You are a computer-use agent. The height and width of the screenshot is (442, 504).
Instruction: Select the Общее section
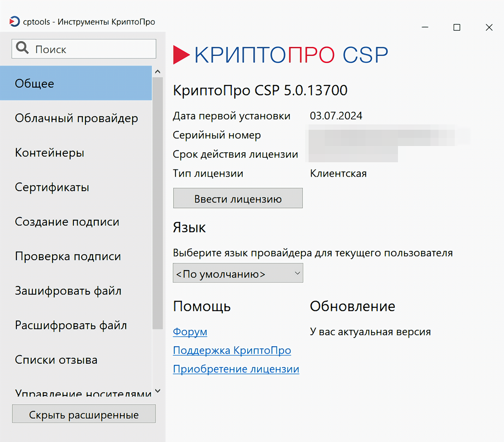[x=76, y=83]
